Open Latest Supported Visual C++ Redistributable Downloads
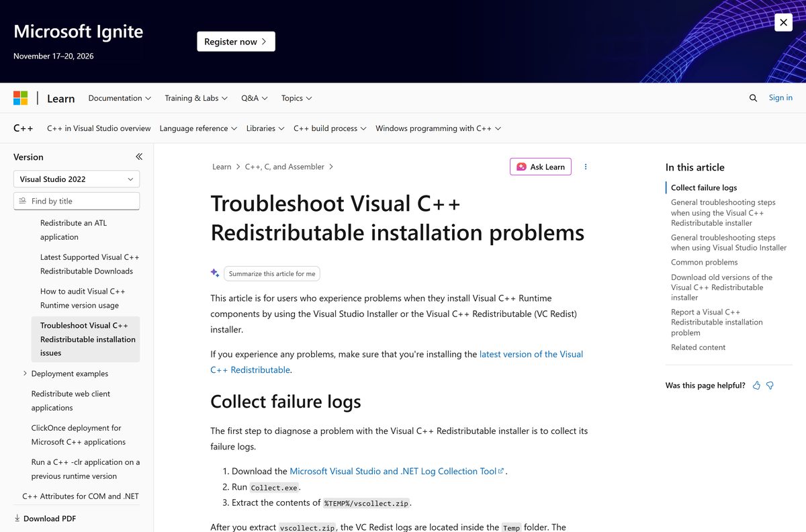This screenshot has height=532, width=806. [90, 264]
